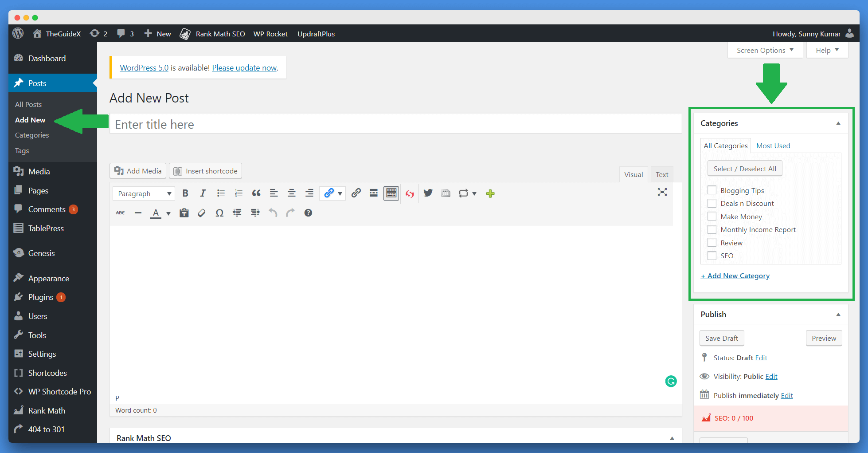The width and height of the screenshot is (868, 453).
Task: Insert Read More tag
Action: click(374, 193)
